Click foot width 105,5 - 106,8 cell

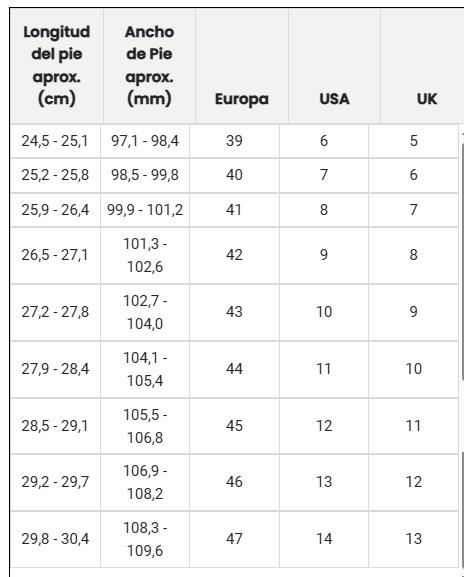tap(145, 426)
